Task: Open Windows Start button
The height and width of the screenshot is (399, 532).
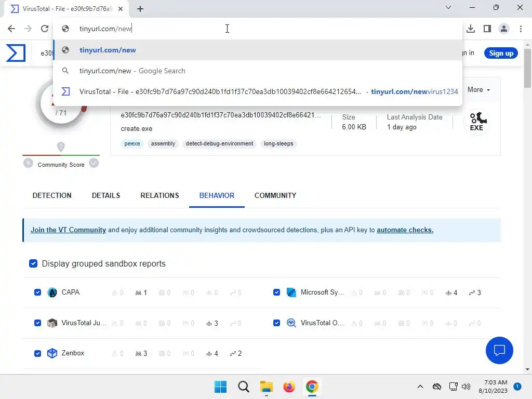Action: (x=220, y=387)
